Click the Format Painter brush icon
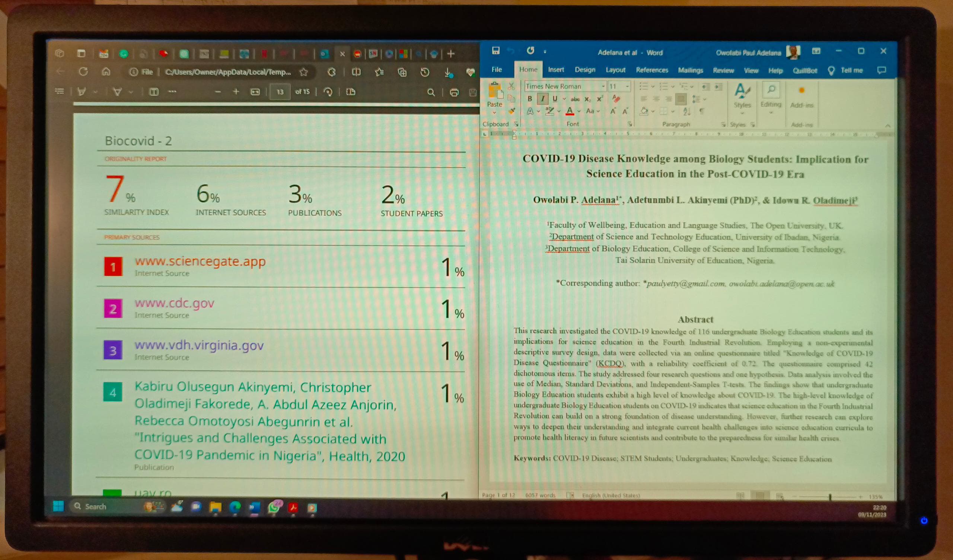 click(511, 111)
